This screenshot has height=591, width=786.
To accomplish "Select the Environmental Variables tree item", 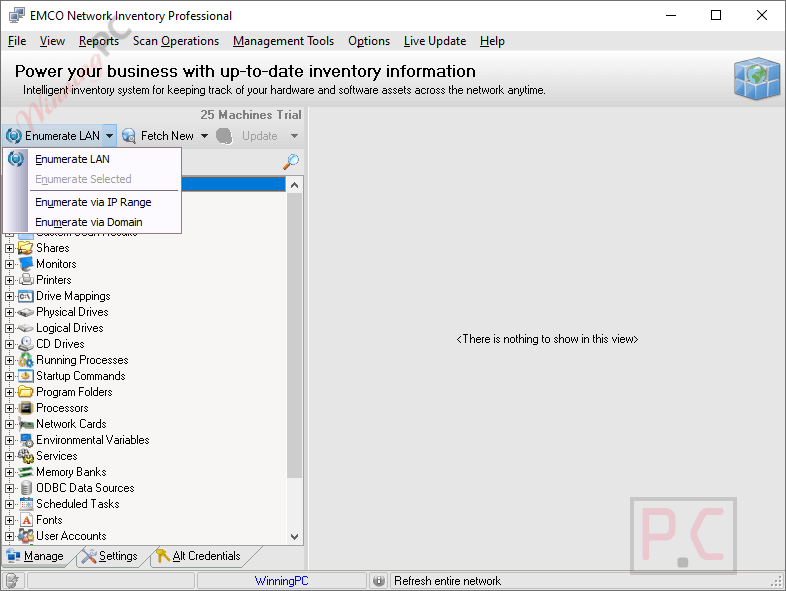I will click(93, 440).
